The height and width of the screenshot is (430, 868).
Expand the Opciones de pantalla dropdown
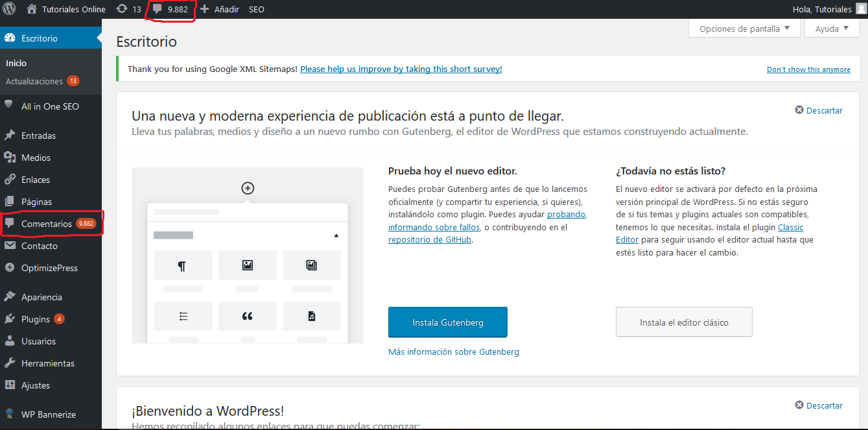point(744,29)
